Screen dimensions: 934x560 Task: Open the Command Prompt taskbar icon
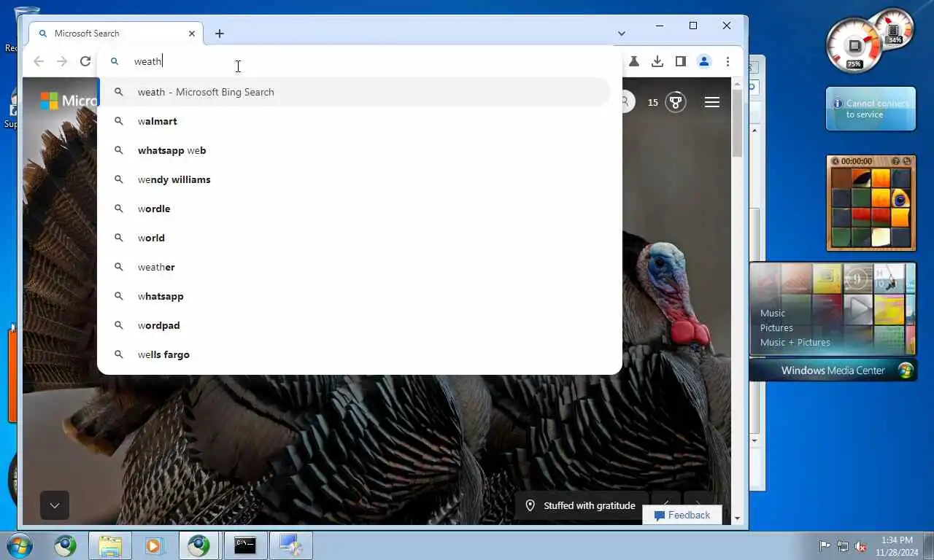click(x=245, y=545)
